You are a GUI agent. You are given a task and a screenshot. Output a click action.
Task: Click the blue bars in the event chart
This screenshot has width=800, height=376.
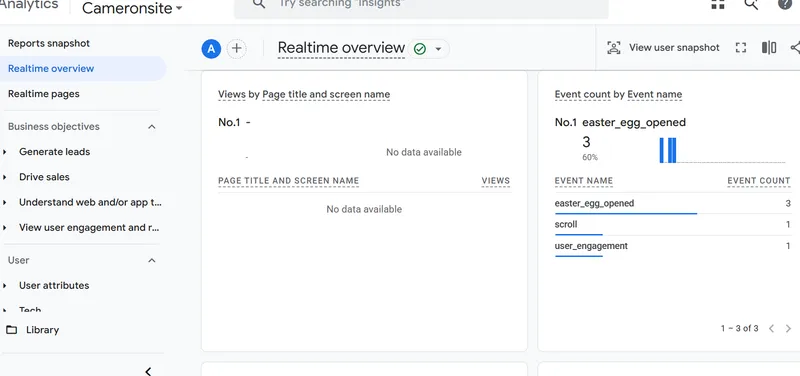(668, 150)
